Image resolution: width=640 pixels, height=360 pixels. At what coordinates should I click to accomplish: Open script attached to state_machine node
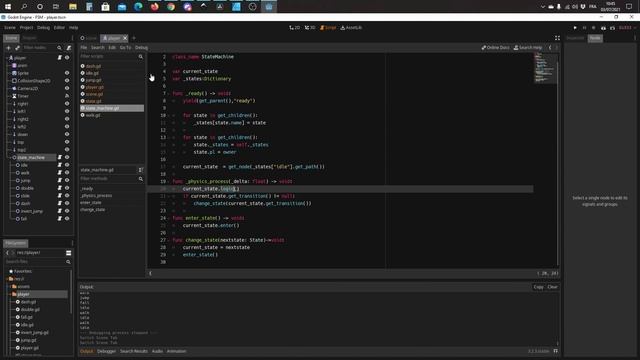coord(60,157)
